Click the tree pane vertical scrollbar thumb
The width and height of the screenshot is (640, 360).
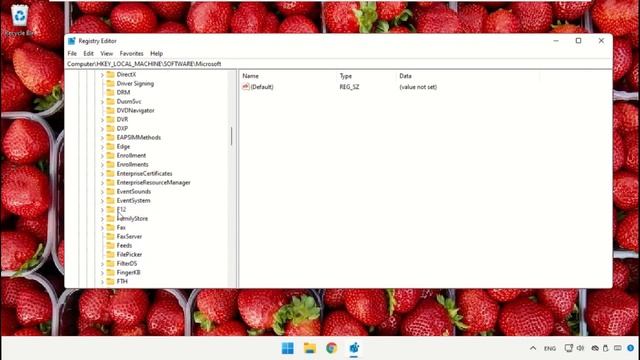231,136
